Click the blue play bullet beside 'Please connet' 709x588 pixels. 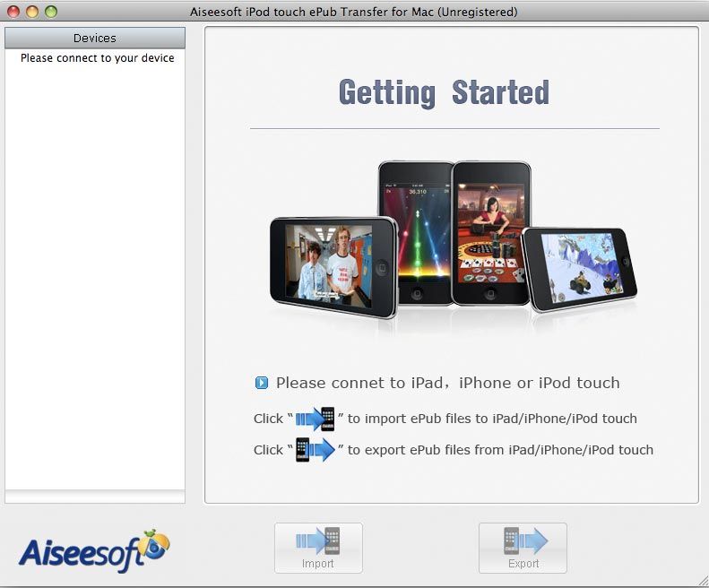tap(262, 383)
